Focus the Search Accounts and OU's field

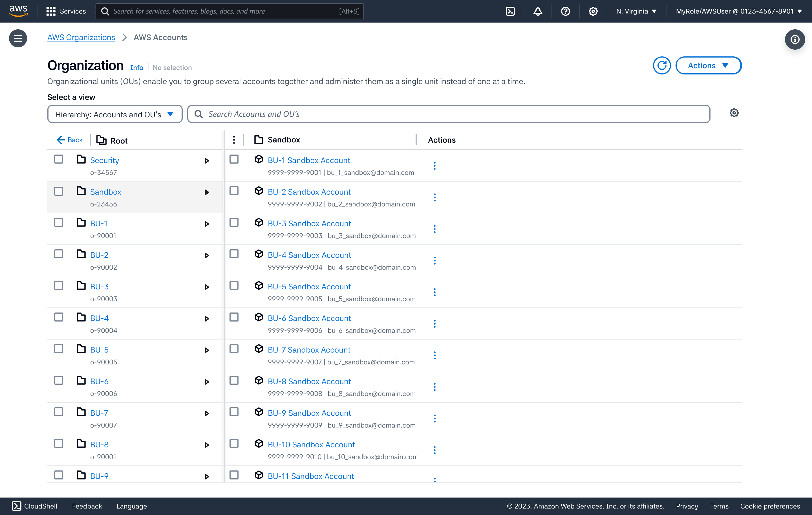tap(449, 114)
